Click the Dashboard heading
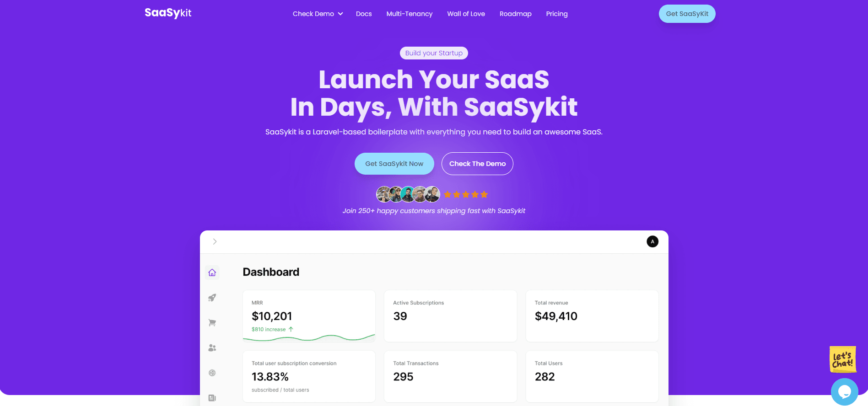The width and height of the screenshot is (868, 406). [x=271, y=272]
